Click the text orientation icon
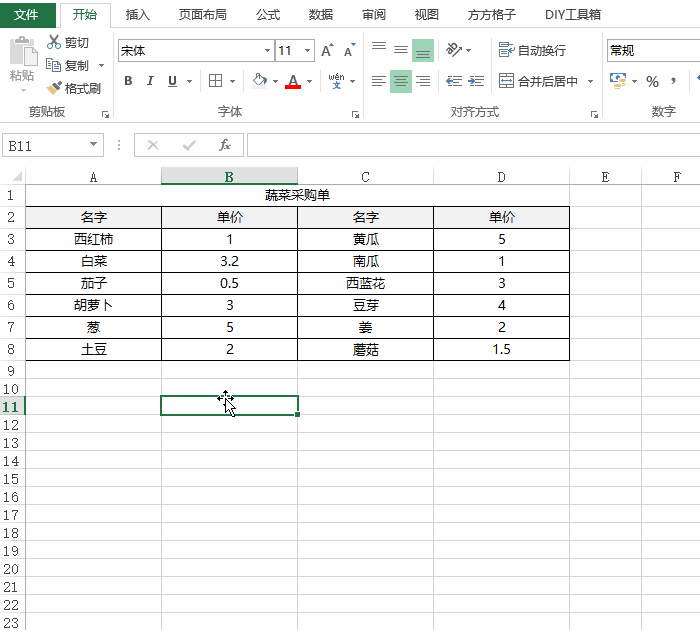700x630 pixels. (454, 50)
